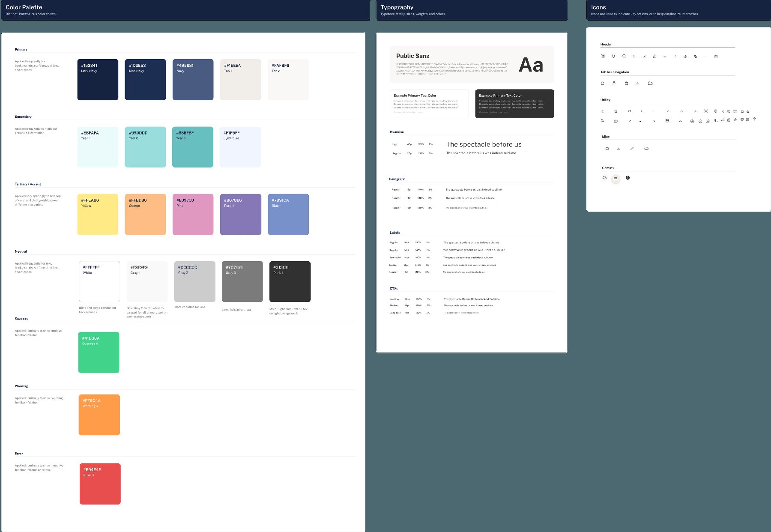Click the envelope icon under Misc

click(x=619, y=148)
